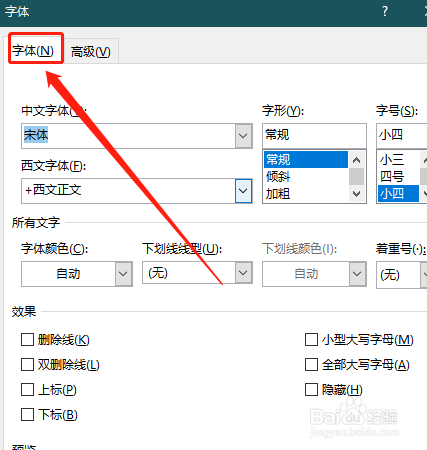This screenshot has height=450, width=427.
Task: Select 加粗 in the font style list
Action: [306, 193]
